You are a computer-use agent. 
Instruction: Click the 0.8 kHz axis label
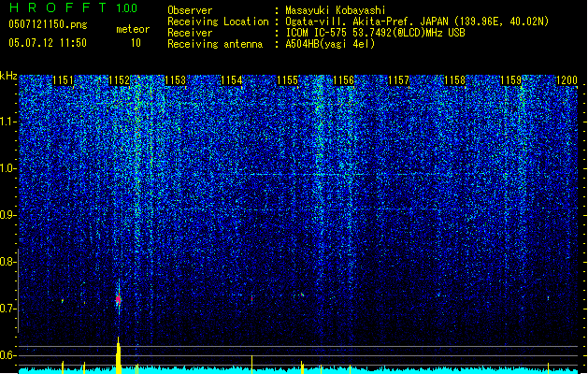(x=7, y=262)
